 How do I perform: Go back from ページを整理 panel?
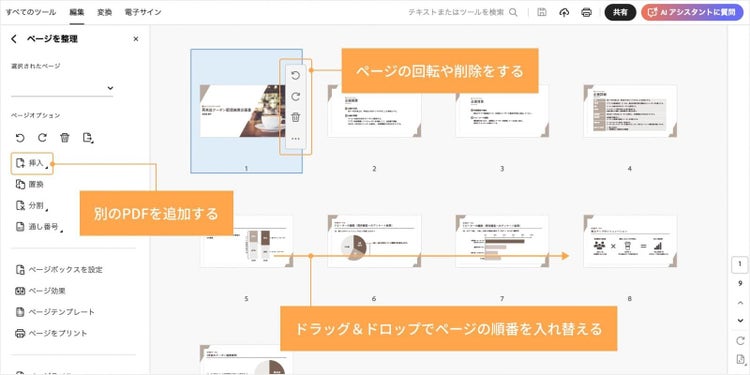[x=14, y=39]
